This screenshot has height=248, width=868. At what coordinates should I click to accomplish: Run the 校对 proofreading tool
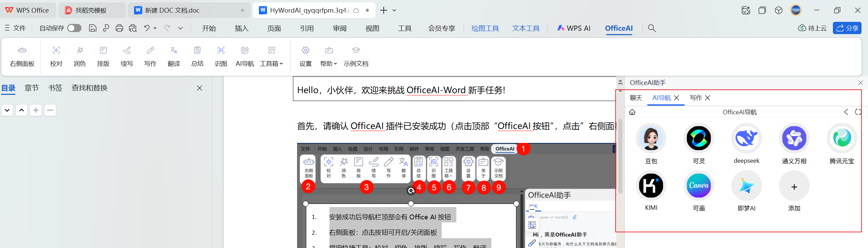56,56
